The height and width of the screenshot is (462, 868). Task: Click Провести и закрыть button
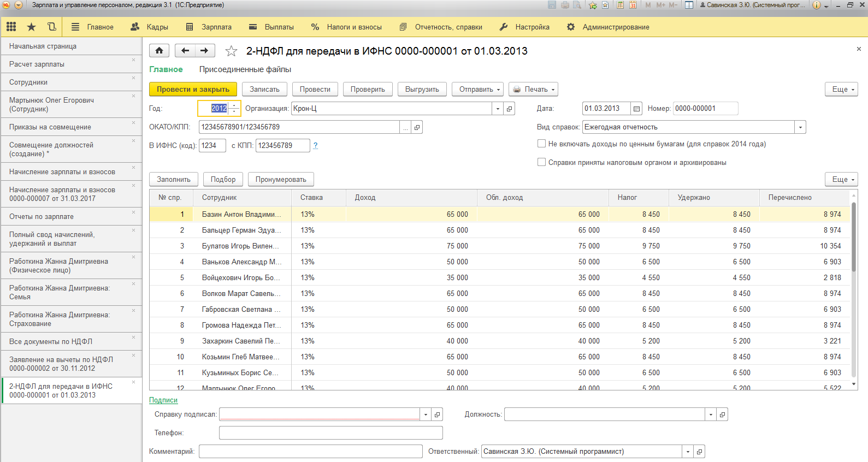pos(193,89)
